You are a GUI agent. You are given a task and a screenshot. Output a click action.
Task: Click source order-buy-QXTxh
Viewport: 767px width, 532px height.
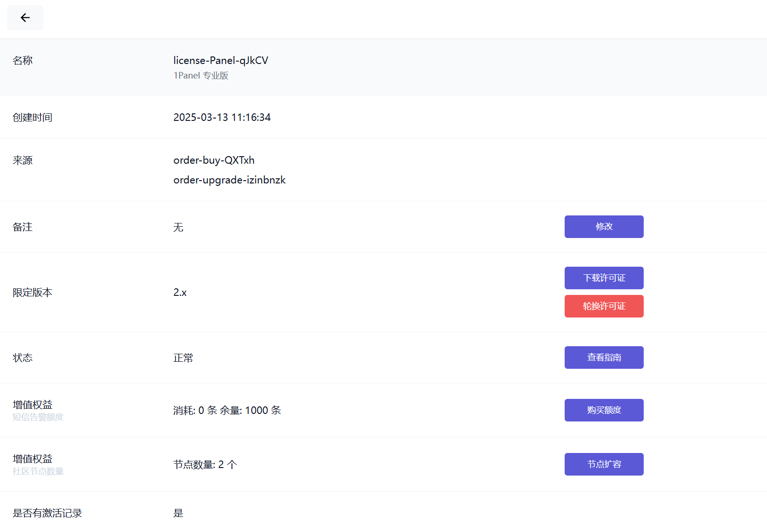[x=214, y=160]
